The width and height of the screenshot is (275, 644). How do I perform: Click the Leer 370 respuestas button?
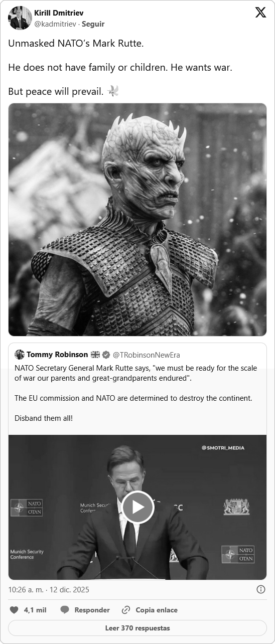(137, 628)
